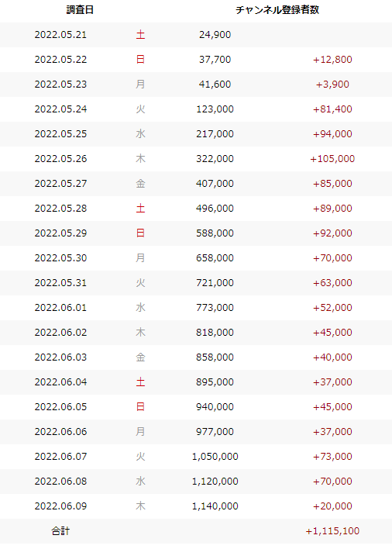Screen dimensions: 392x549
Task: Click the 588,000 subscriber count
Action: [215, 233]
